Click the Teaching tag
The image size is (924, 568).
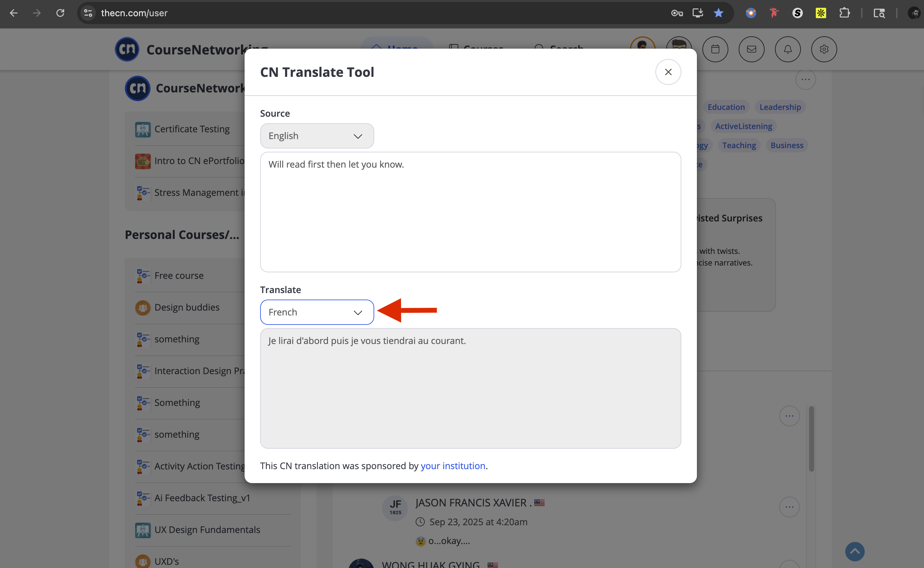point(739,145)
